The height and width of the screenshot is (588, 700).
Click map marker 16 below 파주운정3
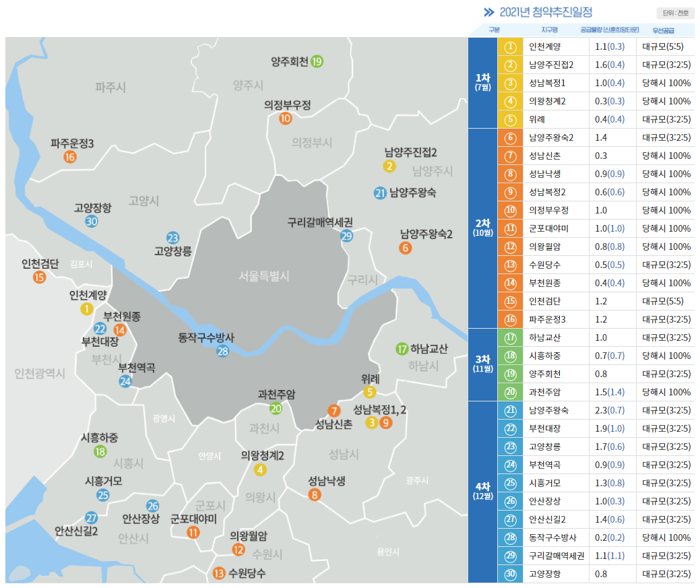coord(70,157)
